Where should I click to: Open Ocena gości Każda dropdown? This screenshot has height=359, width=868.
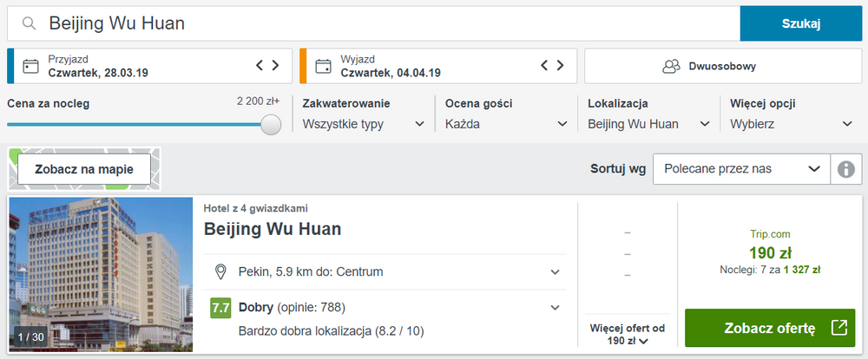click(507, 124)
